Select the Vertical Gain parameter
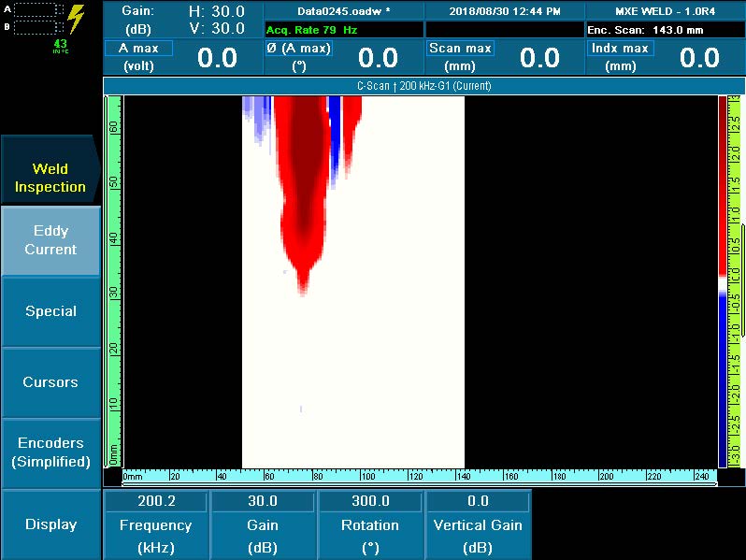The image size is (746, 560). (478, 524)
